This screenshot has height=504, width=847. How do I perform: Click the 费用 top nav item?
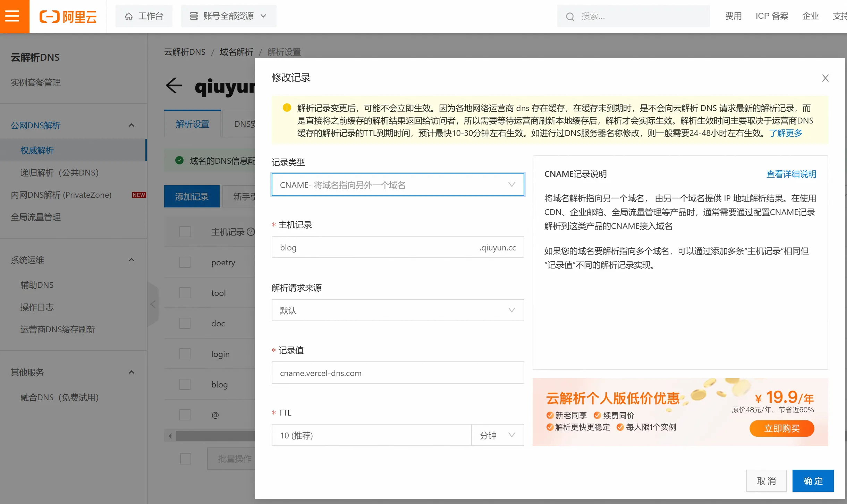[x=733, y=16]
